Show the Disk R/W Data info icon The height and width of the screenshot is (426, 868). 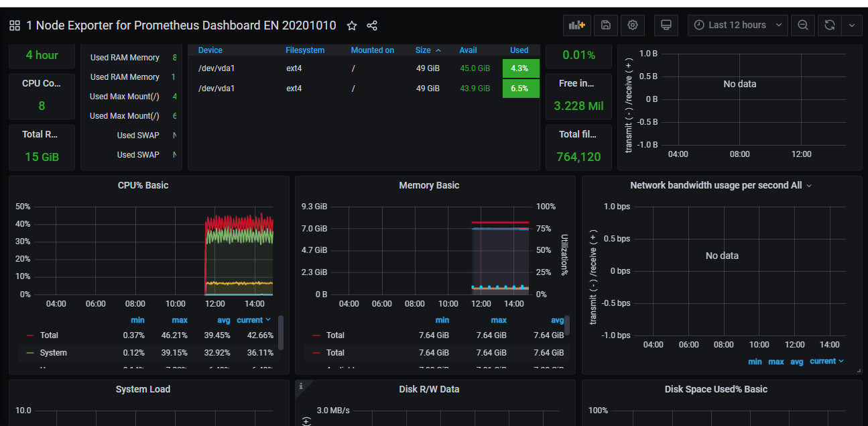[302, 386]
